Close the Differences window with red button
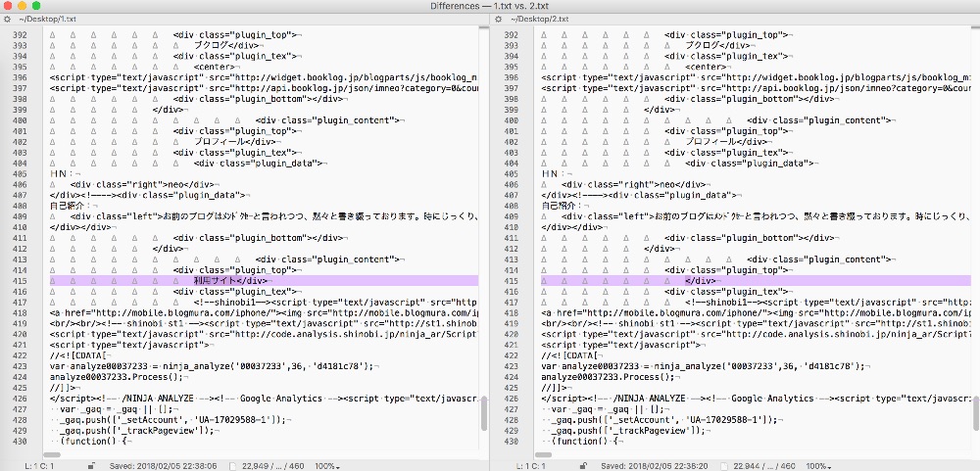980x471 pixels. click(8, 6)
